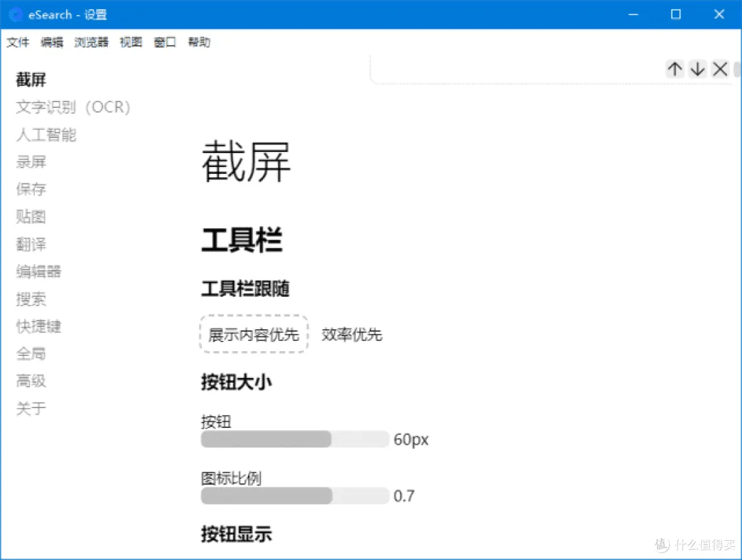Open the 浏览器 menu
Viewport: 742px width, 560px height.
coord(90,42)
